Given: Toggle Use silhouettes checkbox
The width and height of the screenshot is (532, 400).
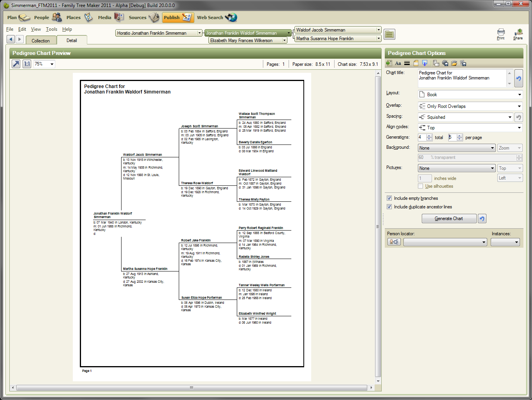Looking at the screenshot, I should click(x=421, y=186).
